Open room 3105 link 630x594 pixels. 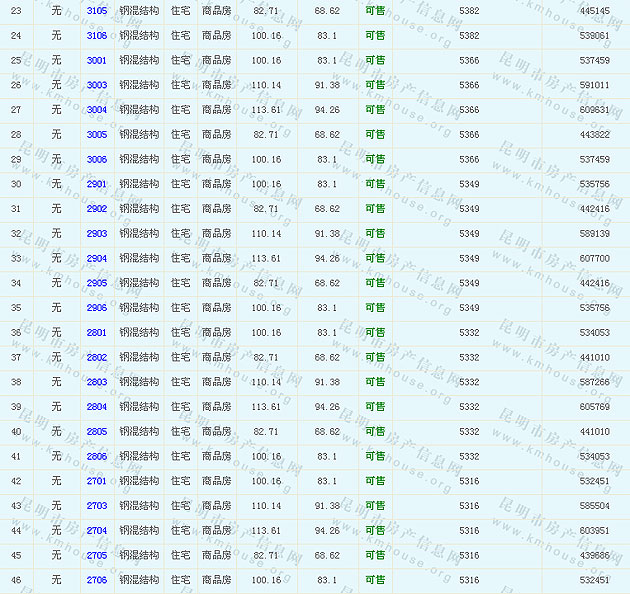[x=97, y=10]
